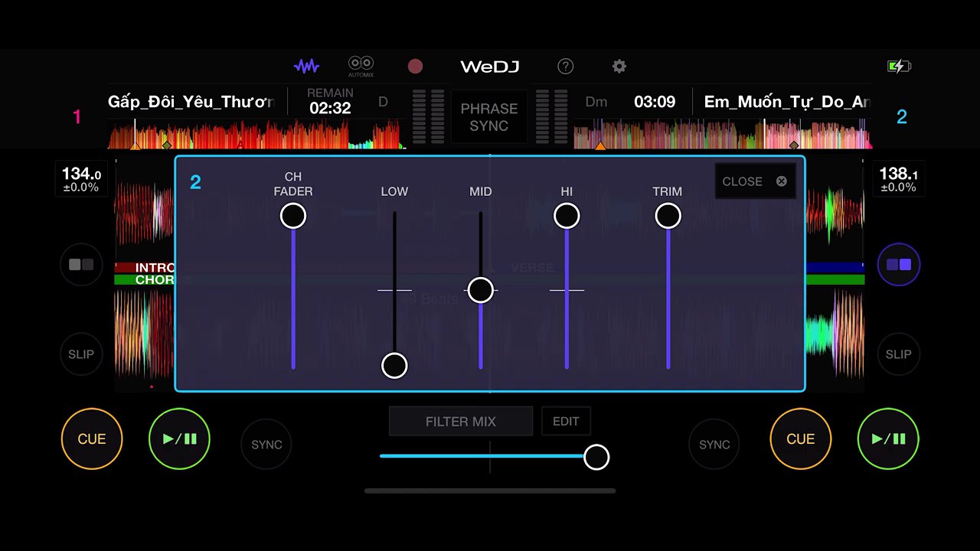
Task: Select deck number 2 label at top right
Action: click(901, 117)
